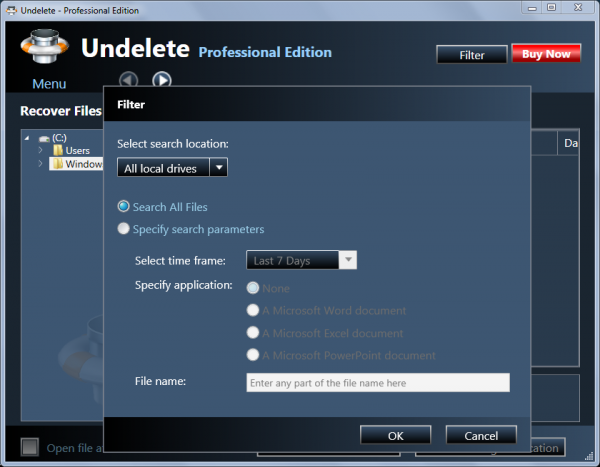600x467 pixels.
Task: Select A Microsoft PowerPoint document option
Action: [x=253, y=355]
